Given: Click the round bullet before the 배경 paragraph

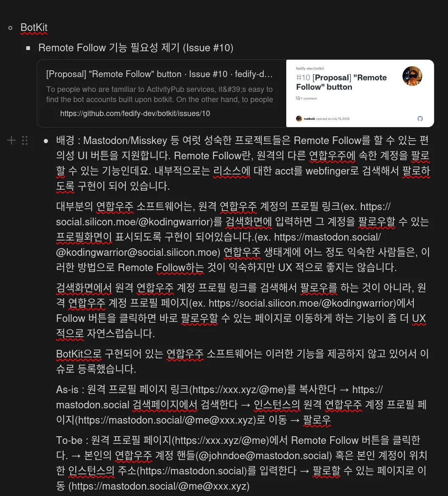Looking at the screenshot, I should point(46,141).
